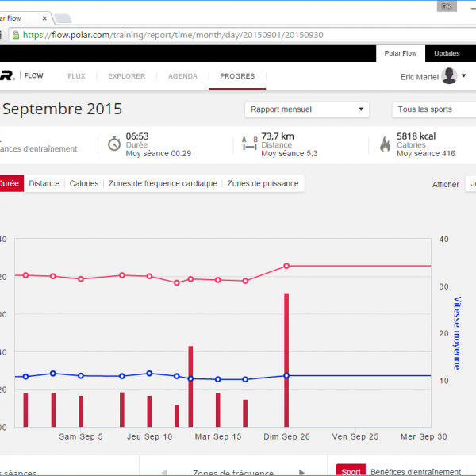
Task: Switch chart to Calories view
Action: [84, 183]
